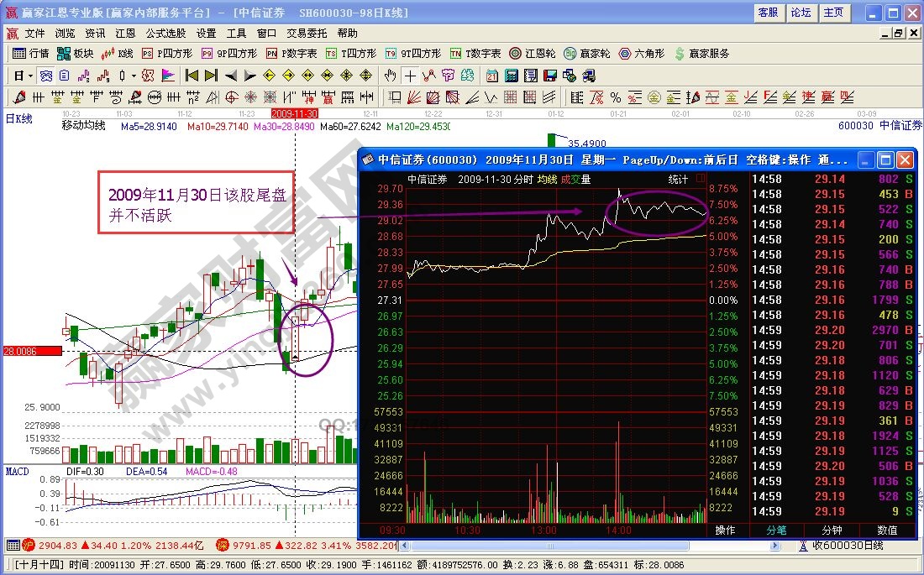The image size is (924, 575).
Task: Open the calendar date icon
Action: click(492, 76)
